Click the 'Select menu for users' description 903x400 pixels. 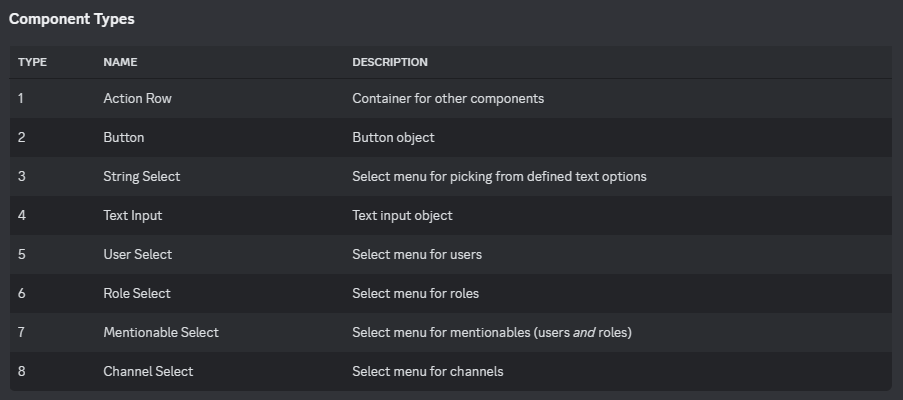[x=417, y=254]
